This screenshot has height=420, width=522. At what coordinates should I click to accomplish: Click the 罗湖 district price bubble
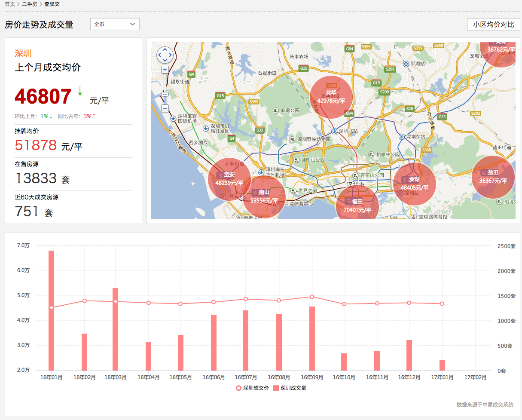pyautogui.click(x=414, y=184)
